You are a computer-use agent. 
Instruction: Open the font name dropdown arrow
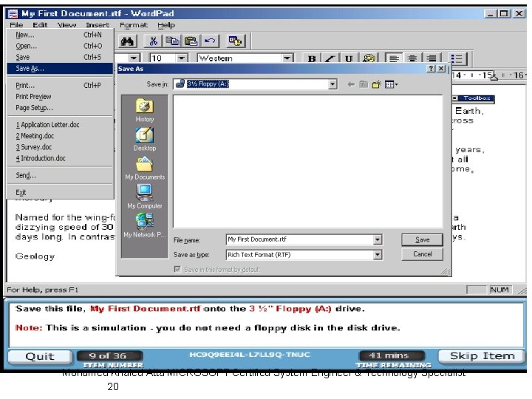coord(134,58)
